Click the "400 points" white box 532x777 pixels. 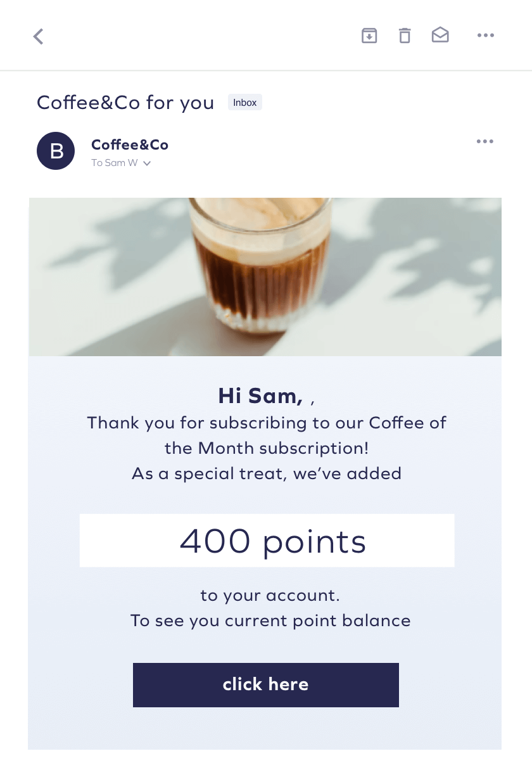click(267, 541)
